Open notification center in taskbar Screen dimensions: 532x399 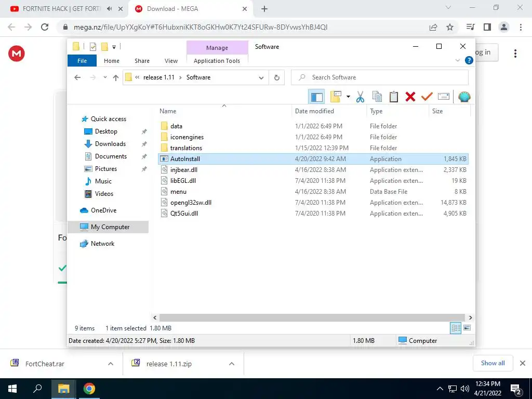pyautogui.click(x=515, y=389)
